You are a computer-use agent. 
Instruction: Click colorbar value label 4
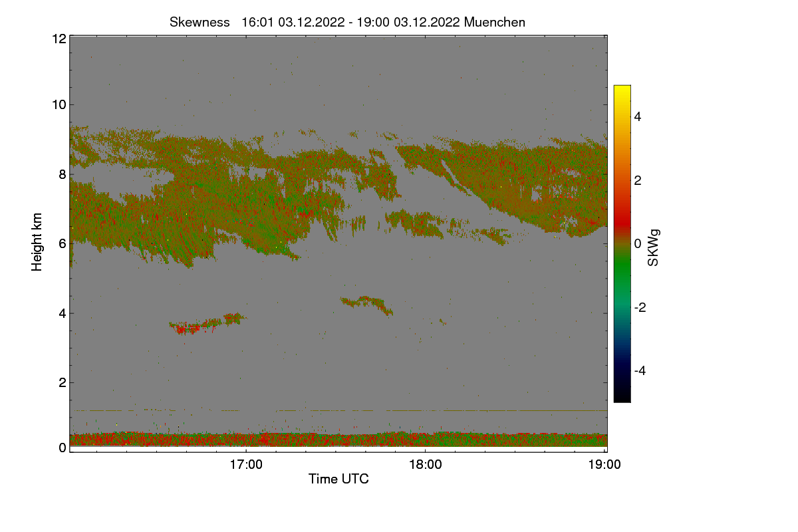pos(638,116)
